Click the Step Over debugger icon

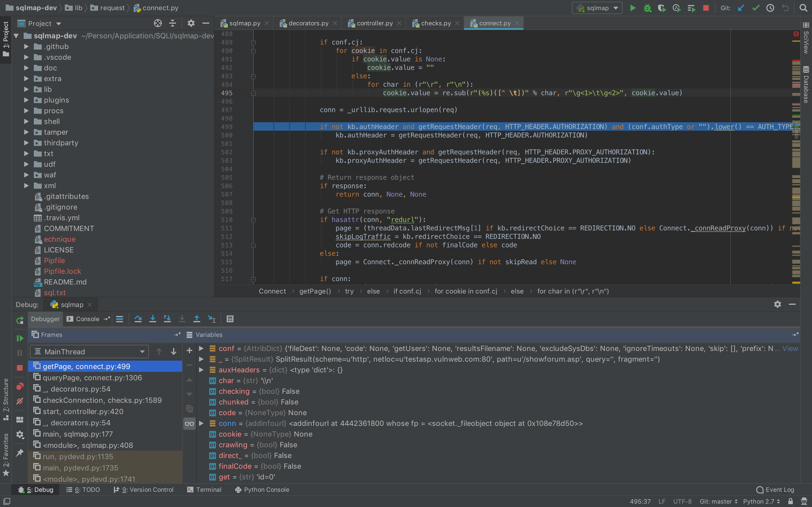pos(138,319)
